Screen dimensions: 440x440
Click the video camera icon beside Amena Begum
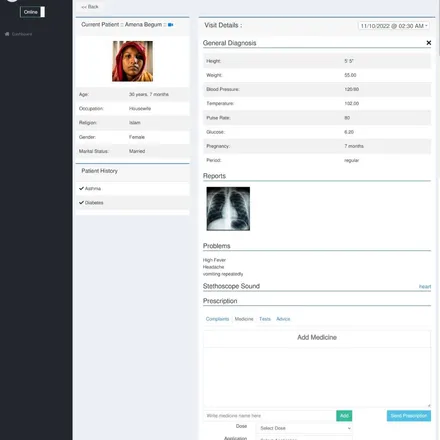click(x=170, y=25)
